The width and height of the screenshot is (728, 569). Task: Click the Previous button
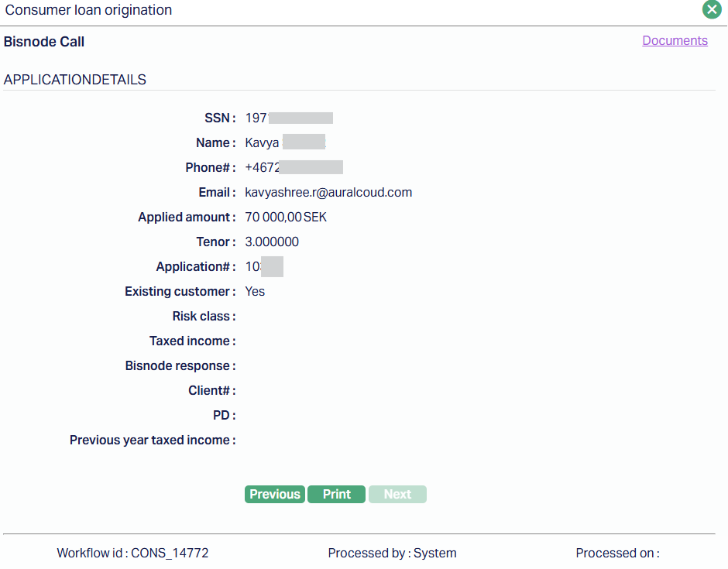click(x=274, y=495)
